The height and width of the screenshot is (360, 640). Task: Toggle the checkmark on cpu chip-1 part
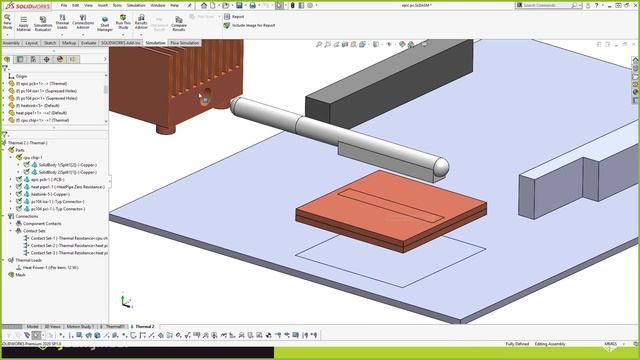click(19, 158)
